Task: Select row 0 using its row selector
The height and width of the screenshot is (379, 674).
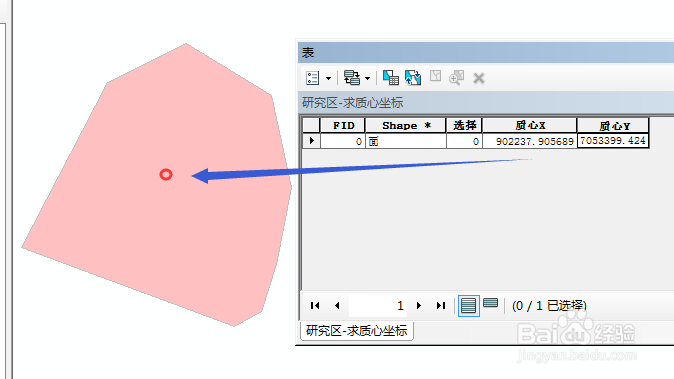Action: click(312, 141)
